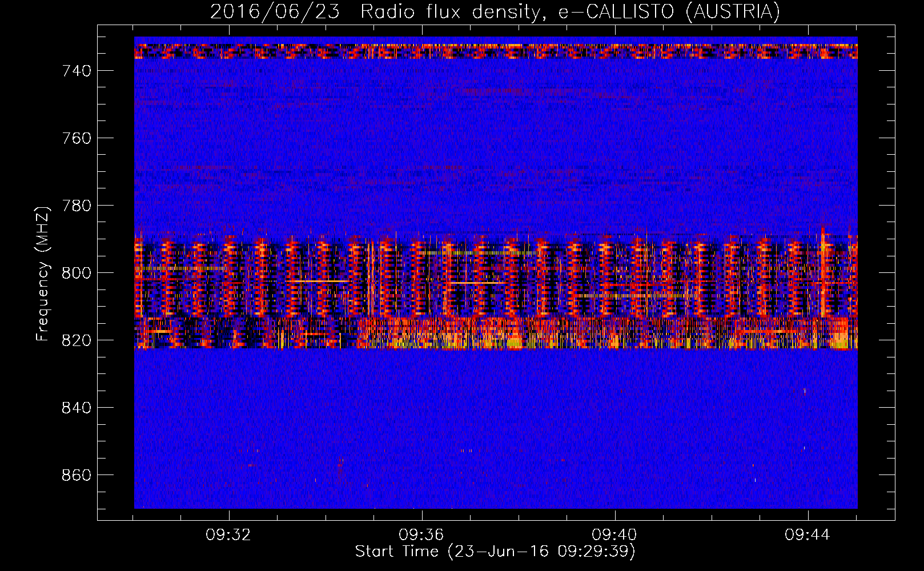
Task: Click the plot title "Radio flux density, e-CALLISTO (AUSTRIA)"
Action: point(570,12)
